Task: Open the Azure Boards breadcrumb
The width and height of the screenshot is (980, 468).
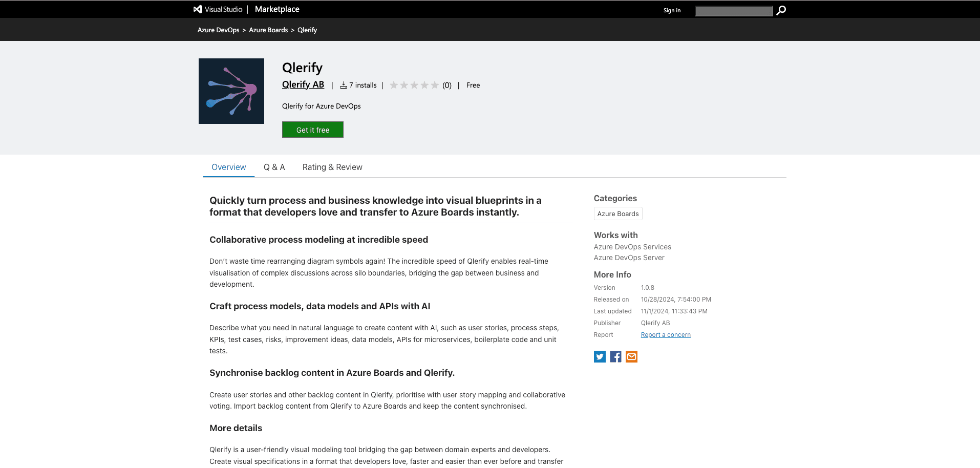Action: [268, 30]
